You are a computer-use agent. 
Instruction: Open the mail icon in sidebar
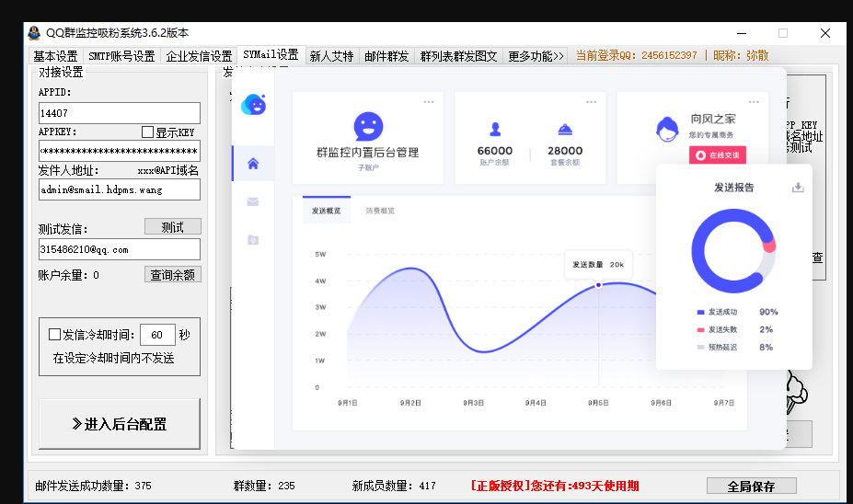tap(253, 201)
